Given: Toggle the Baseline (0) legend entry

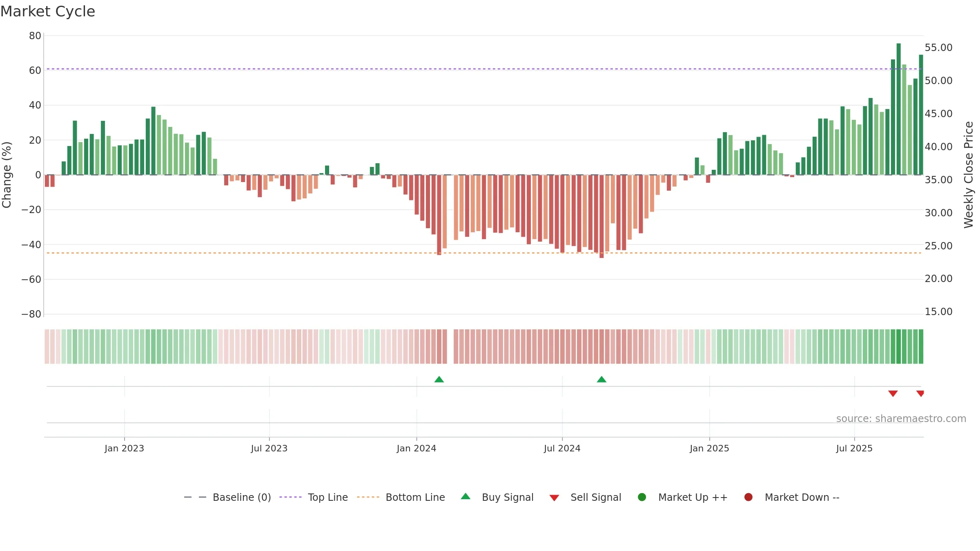Looking at the screenshot, I should 227,497.
